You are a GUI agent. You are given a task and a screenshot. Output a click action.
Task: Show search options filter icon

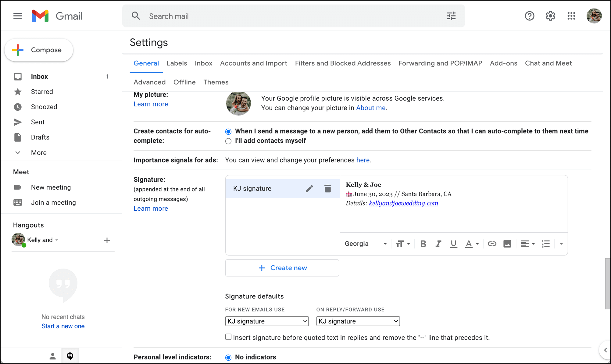pos(451,16)
